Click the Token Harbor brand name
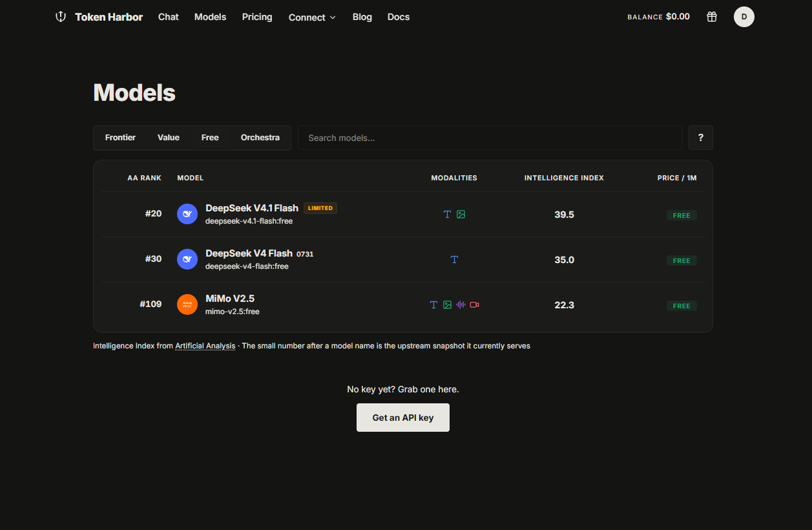812x530 pixels. [x=109, y=17]
